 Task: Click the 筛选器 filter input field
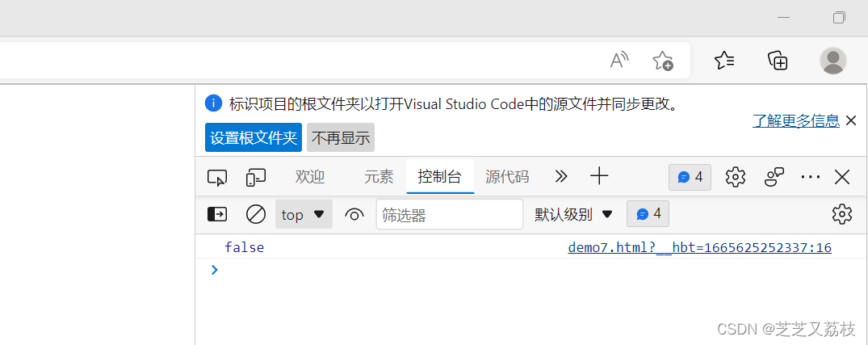click(x=450, y=214)
